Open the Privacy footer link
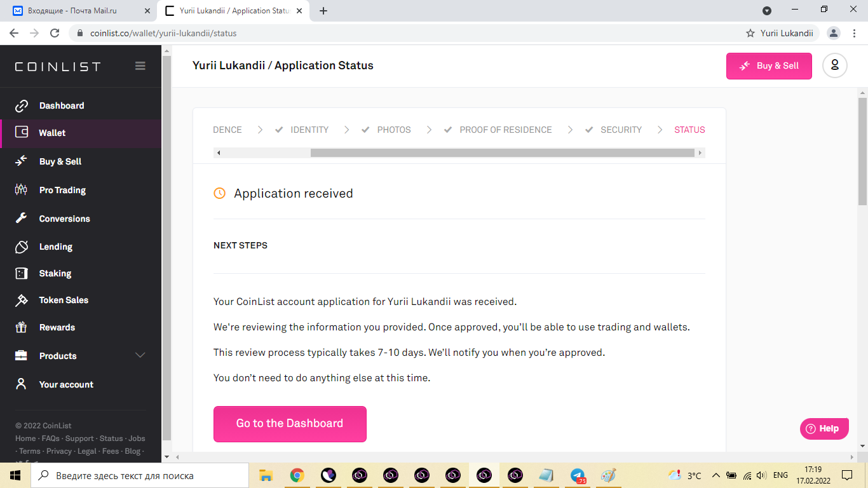 (59, 451)
